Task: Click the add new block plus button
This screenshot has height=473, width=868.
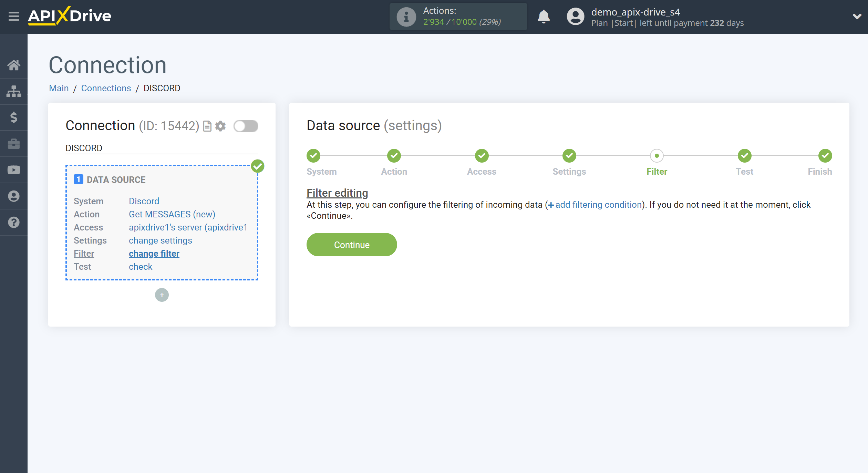Action: coord(161,294)
